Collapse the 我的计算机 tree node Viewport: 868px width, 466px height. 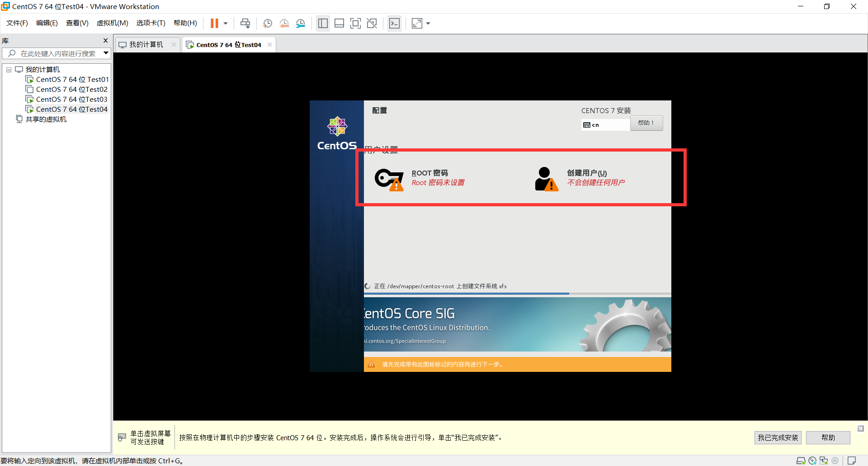(9, 70)
